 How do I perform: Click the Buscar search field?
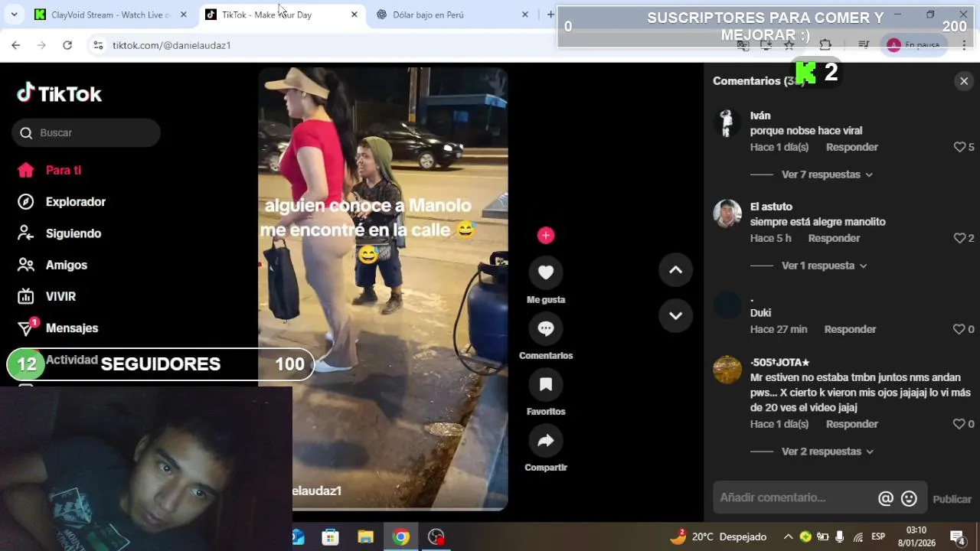coord(86,132)
